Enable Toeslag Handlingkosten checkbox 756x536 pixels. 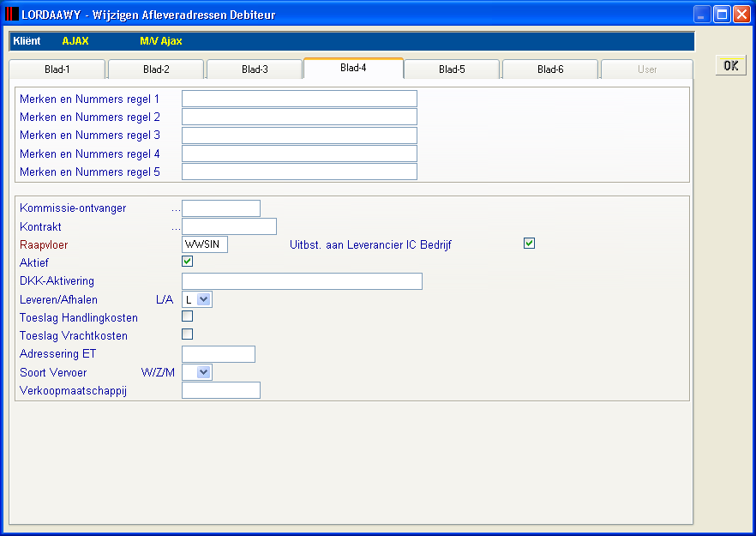[188, 316]
